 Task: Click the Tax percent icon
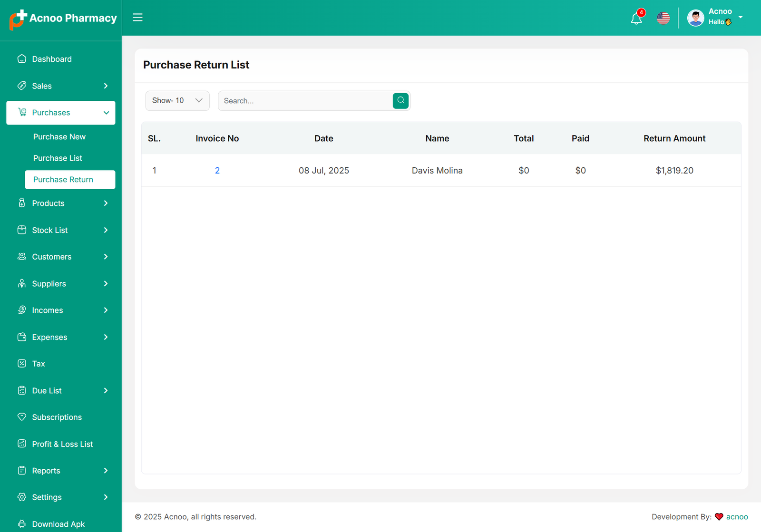22,364
